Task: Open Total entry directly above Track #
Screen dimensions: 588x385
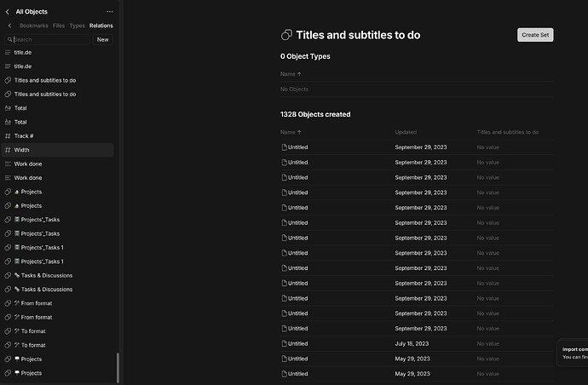Action: [x=57, y=122]
